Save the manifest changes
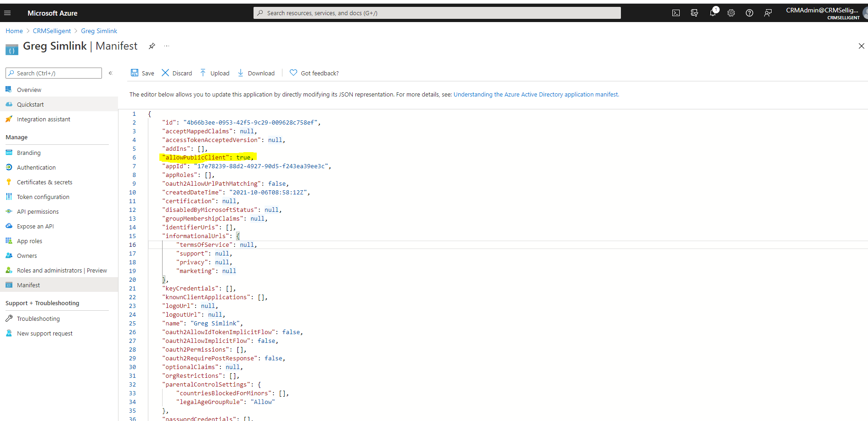The image size is (868, 421). (x=142, y=73)
